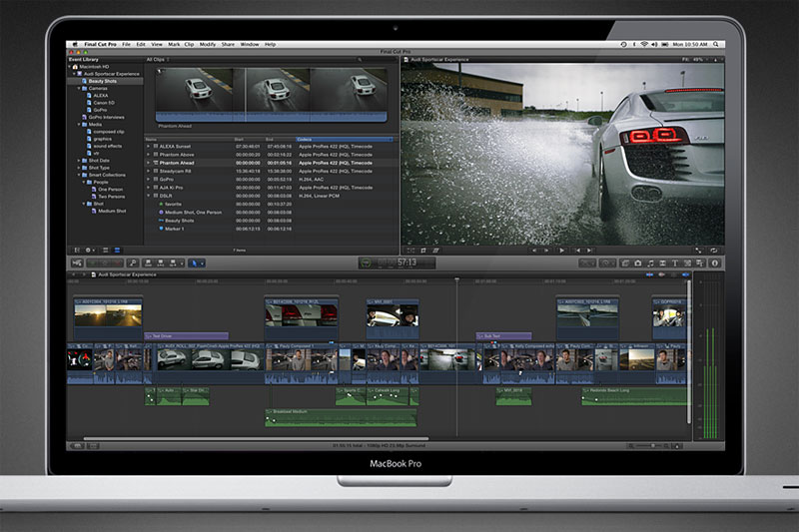Click the Transform tool in viewer

[x=410, y=251]
